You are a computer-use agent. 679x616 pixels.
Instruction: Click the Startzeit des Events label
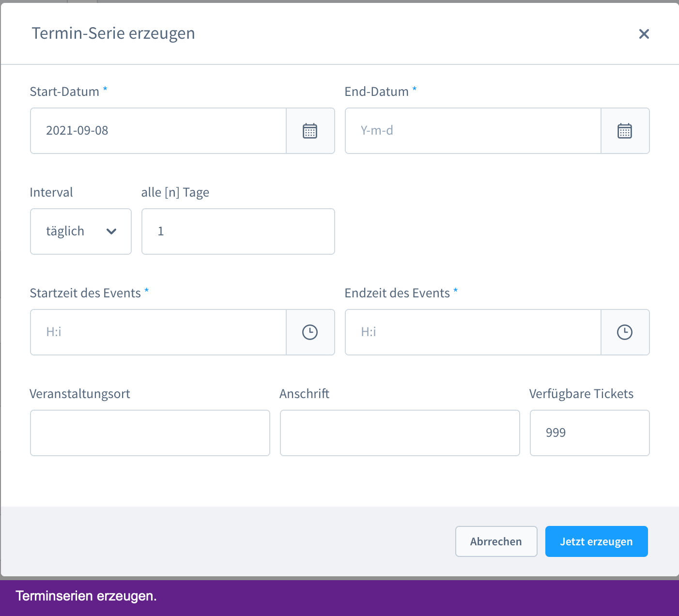click(85, 293)
